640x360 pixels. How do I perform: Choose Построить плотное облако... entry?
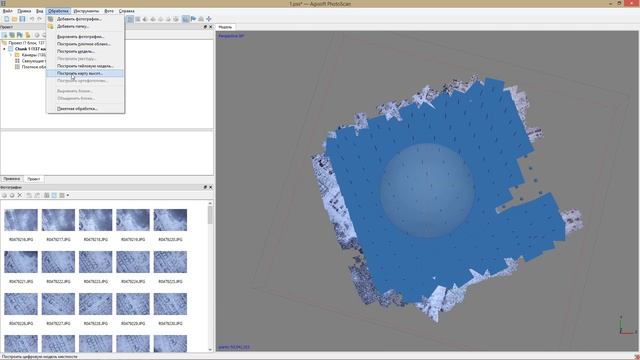pos(85,44)
